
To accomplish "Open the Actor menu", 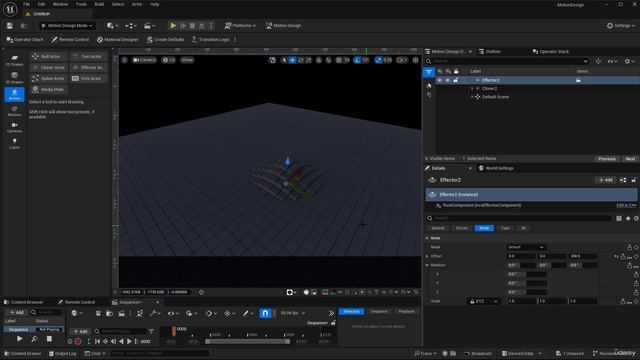I will point(137,4).
